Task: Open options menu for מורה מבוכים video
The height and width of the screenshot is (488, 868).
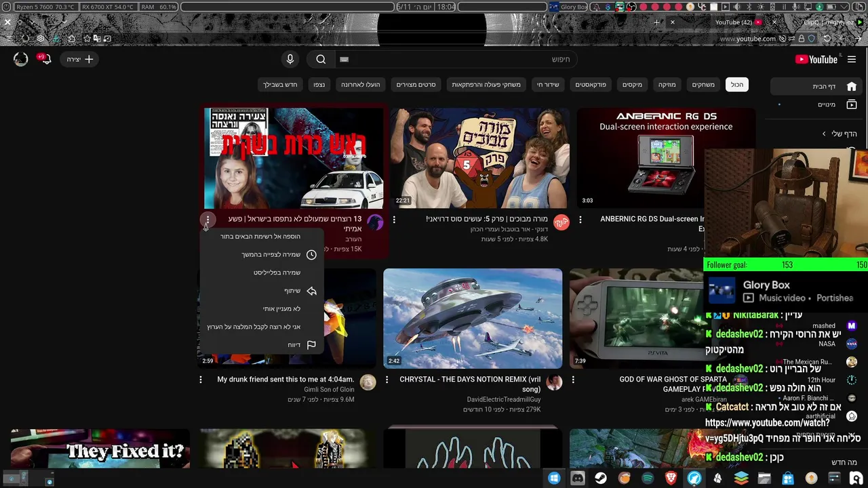Action: (394, 220)
